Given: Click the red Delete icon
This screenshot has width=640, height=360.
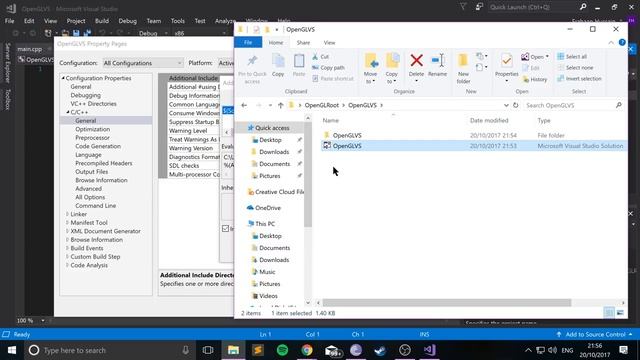Looking at the screenshot, I should pos(416,60).
